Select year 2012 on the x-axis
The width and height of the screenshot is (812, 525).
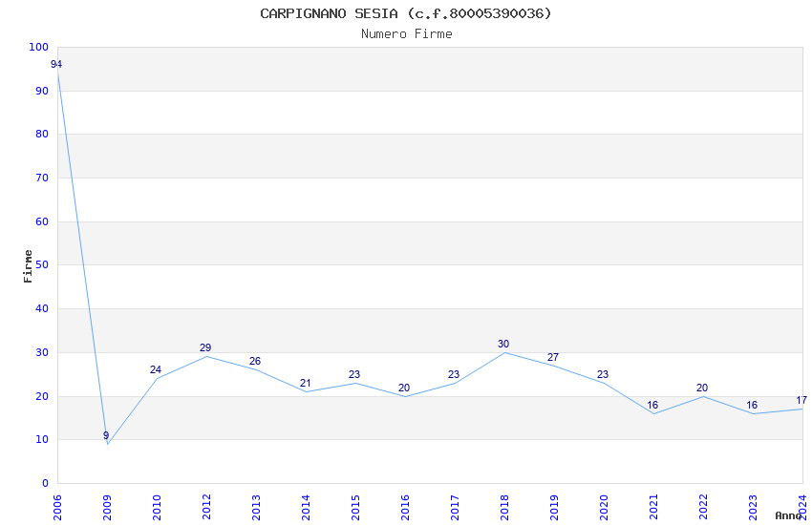click(x=206, y=508)
